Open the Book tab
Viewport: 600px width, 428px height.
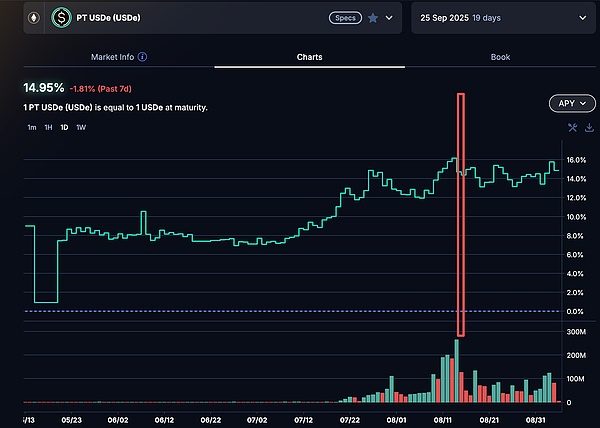pyautogui.click(x=500, y=57)
